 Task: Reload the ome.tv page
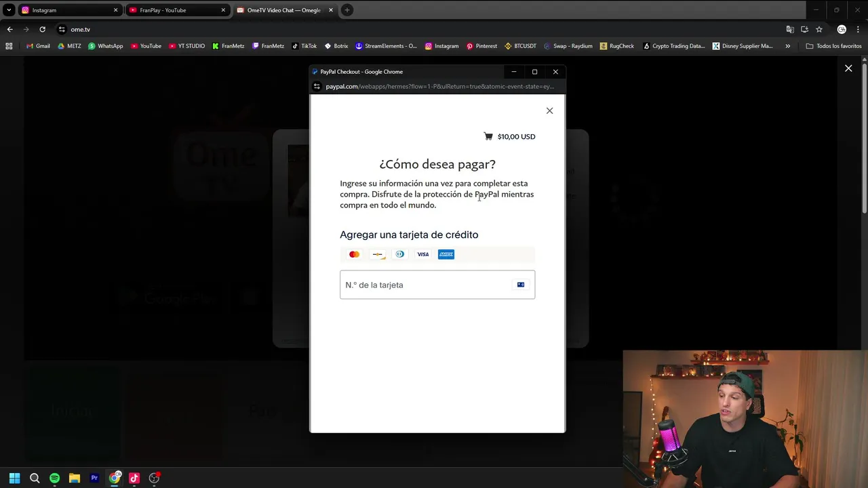click(42, 29)
